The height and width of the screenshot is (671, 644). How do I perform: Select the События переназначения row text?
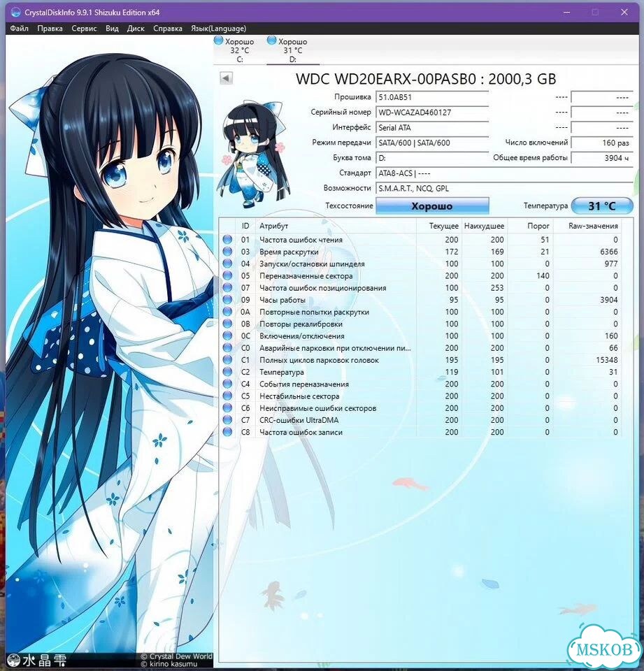click(x=303, y=384)
